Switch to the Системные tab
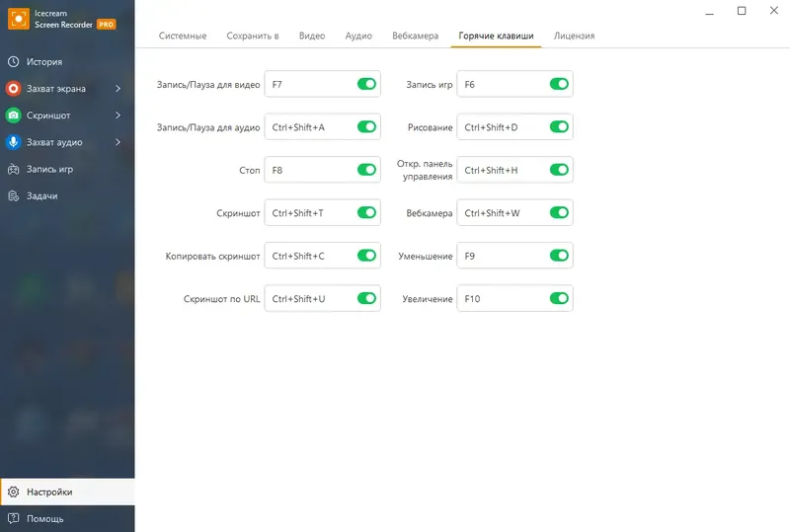790x532 pixels. coord(183,36)
